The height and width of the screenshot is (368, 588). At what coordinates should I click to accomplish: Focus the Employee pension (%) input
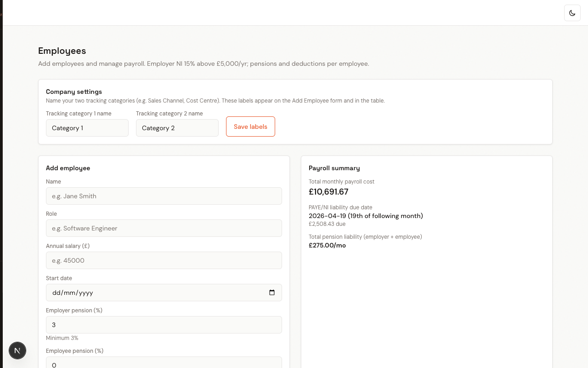click(164, 363)
